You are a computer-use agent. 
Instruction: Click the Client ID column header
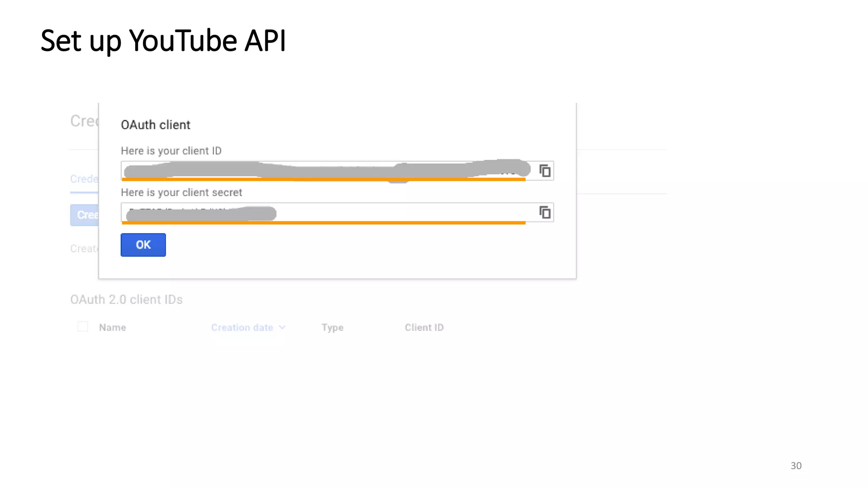[x=424, y=327]
